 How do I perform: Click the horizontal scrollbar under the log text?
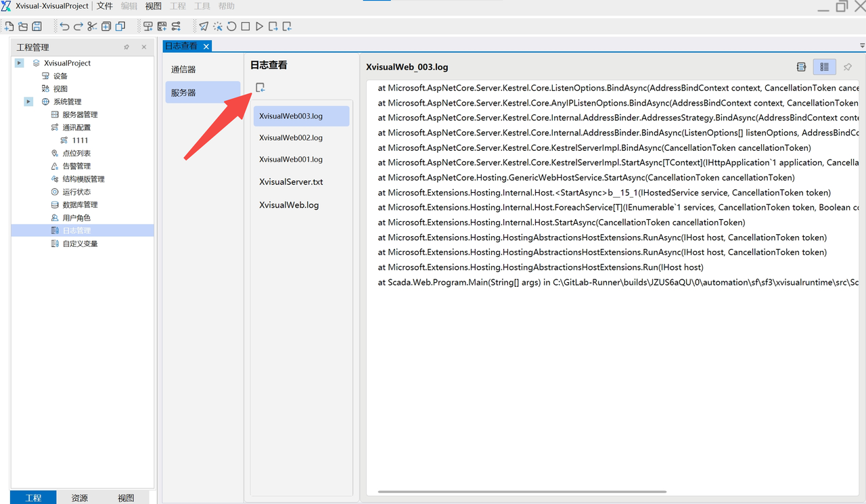522,492
